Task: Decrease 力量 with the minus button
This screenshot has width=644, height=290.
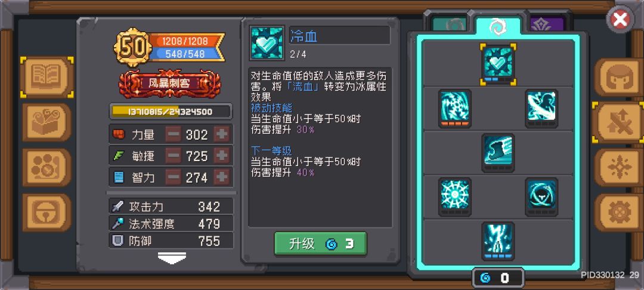Action: coord(174,134)
